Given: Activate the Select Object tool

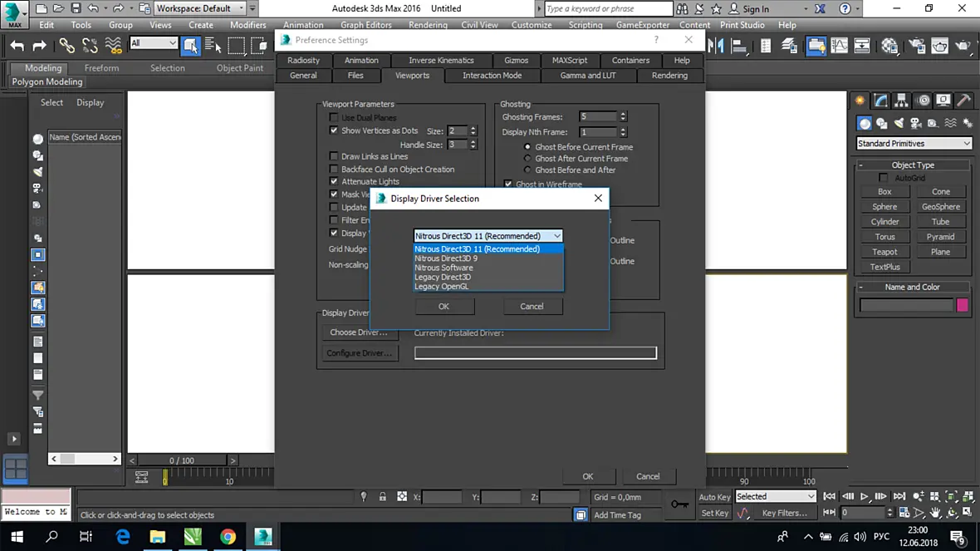Looking at the screenshot, I should pyautogui.click(x=190, y=46).
